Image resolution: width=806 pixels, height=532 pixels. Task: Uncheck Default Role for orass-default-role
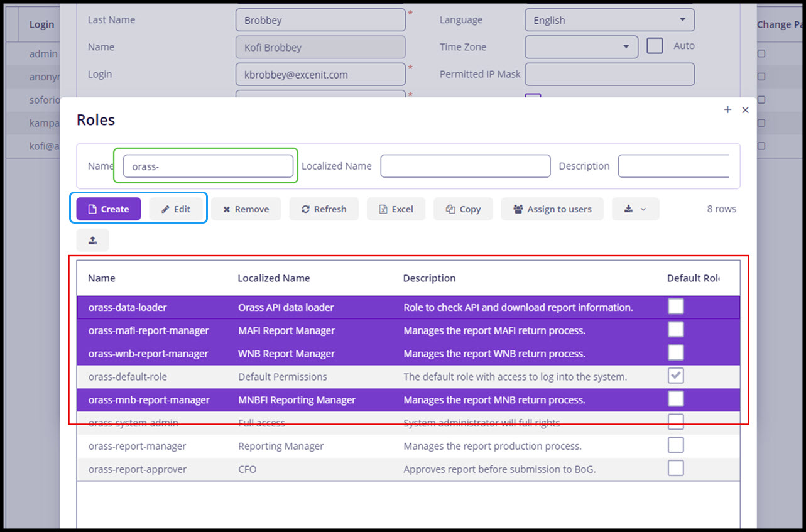coord(675,376)
